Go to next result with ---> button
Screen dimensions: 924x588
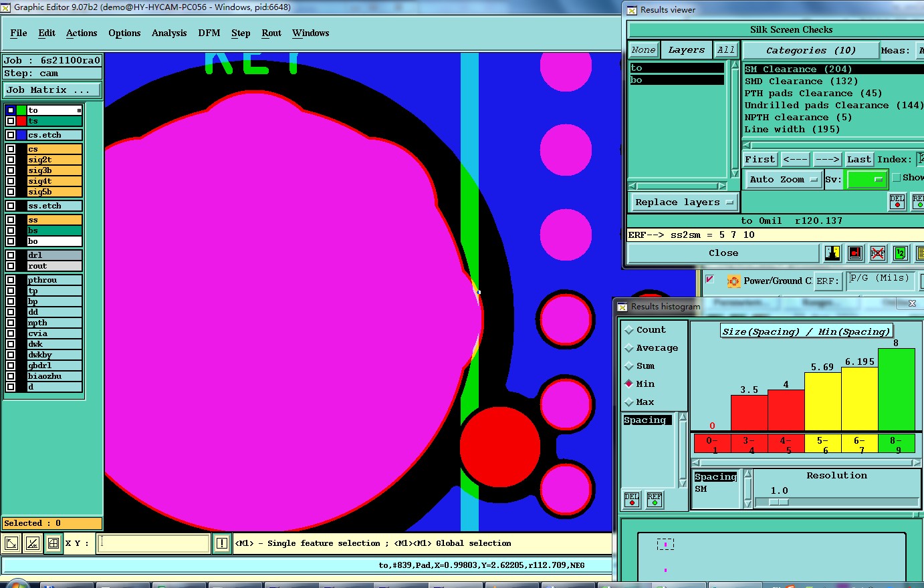(827, 159)
